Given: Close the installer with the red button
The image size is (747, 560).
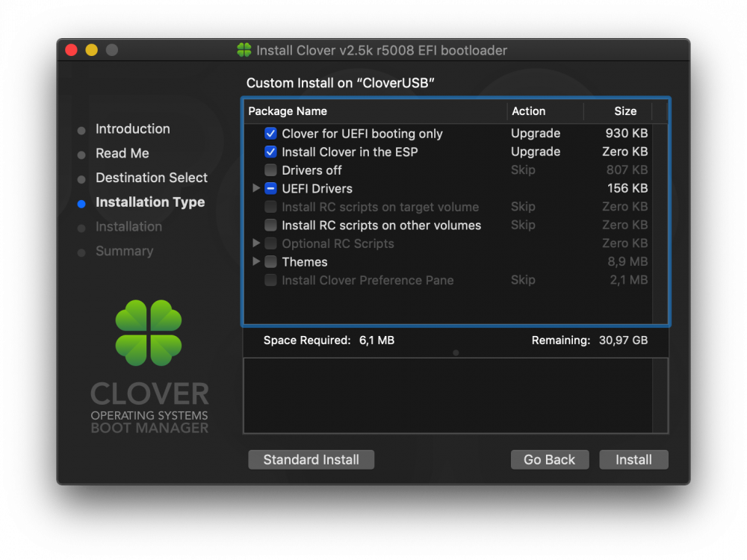Looking at the screenshot, I should point(72,50).
